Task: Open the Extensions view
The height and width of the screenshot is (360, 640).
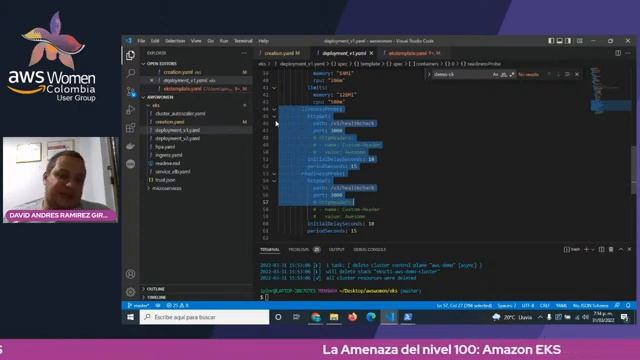Action: (x=131, y=128)
